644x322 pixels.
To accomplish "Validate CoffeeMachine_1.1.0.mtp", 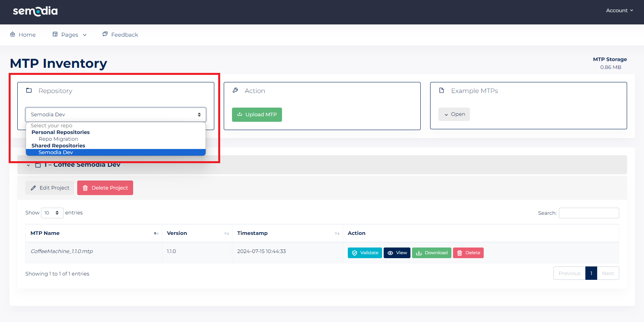I will point(365,253).
